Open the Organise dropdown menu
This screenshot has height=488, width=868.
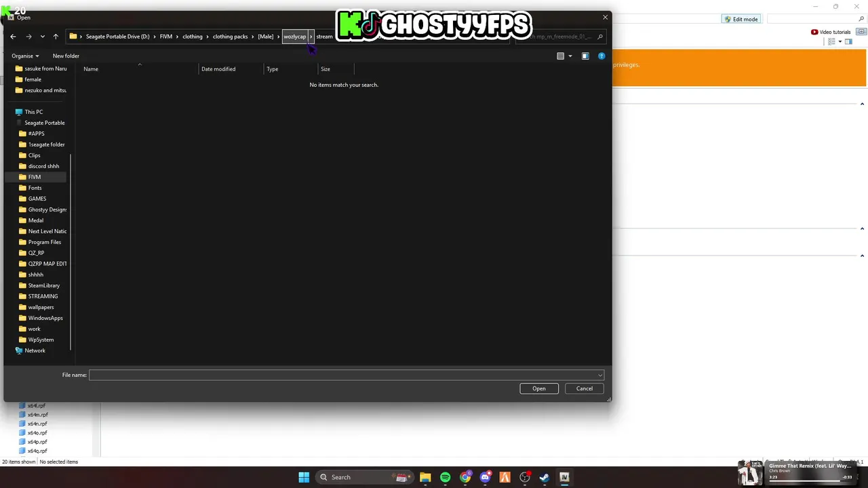25,56
